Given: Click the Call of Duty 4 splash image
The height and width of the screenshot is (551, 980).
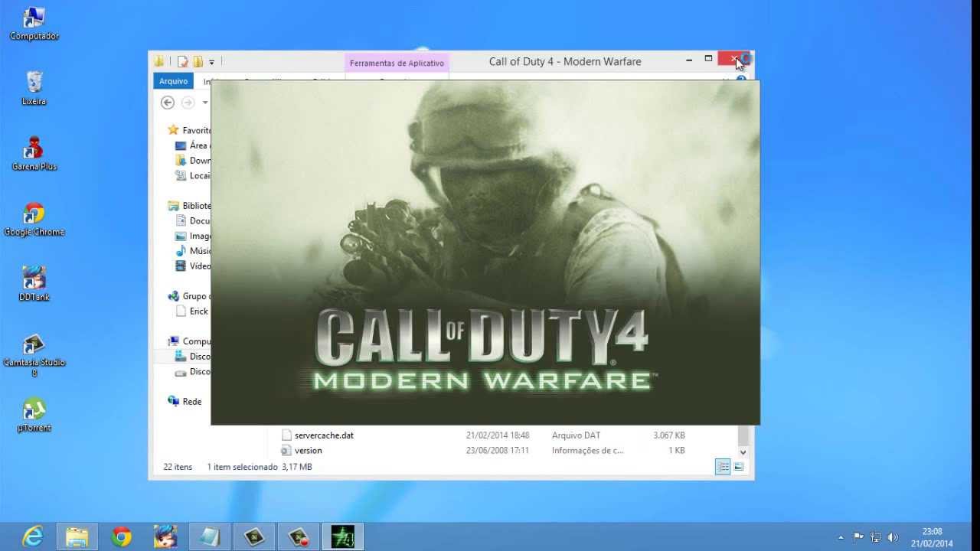Looking at the screenshot, I should coord(485,253).
